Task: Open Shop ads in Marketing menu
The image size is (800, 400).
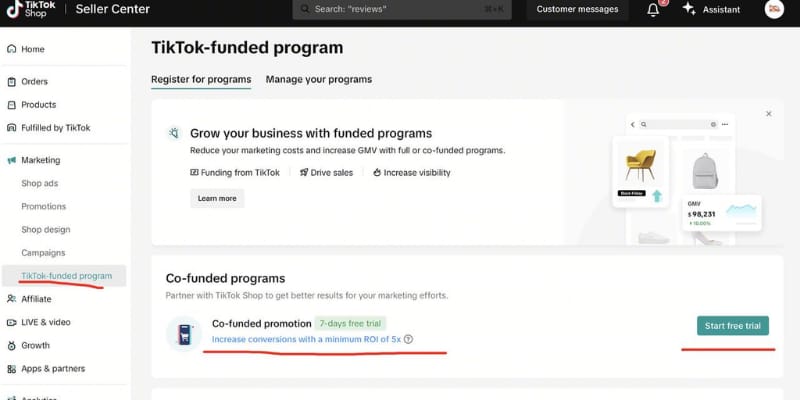Action: [x=39, y=183]
